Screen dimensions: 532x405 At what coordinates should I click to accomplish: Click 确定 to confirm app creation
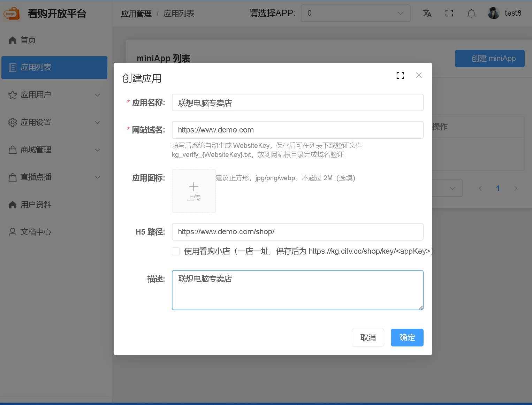click(x=407, y=337)
